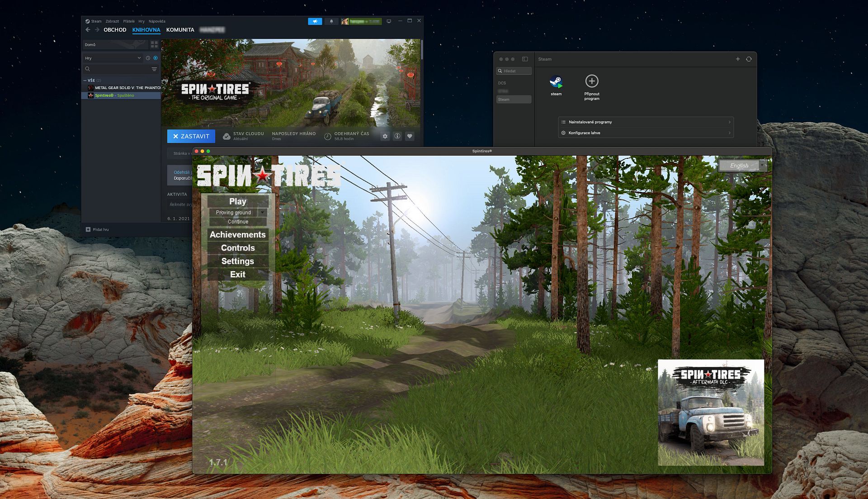Click Achievements in the Spintires menu
This screenshot has width=868, height=499.
pyautogui.click(x=237, y=234)
